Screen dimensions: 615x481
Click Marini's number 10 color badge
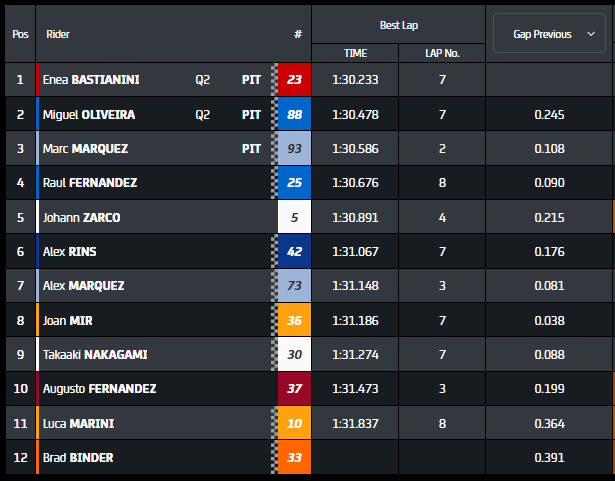click(294, 423)
